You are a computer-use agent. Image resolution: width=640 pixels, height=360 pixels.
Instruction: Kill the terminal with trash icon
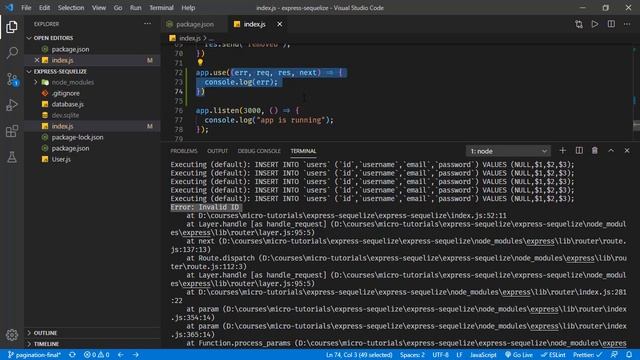pyautogui.click(x=595, y=151)
